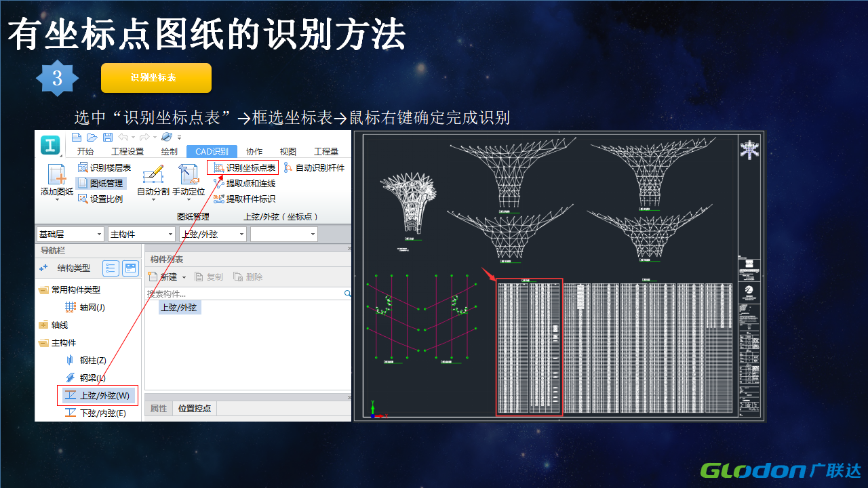
Task: Select the CAD识别 ribbon tab
Action: coord(212,151)
